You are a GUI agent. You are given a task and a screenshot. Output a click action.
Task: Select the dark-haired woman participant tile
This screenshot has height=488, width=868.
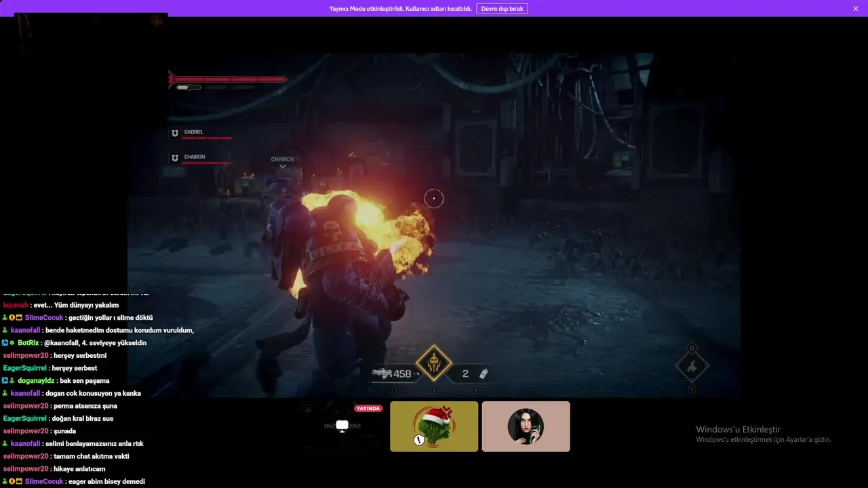[x=526, y=426]
